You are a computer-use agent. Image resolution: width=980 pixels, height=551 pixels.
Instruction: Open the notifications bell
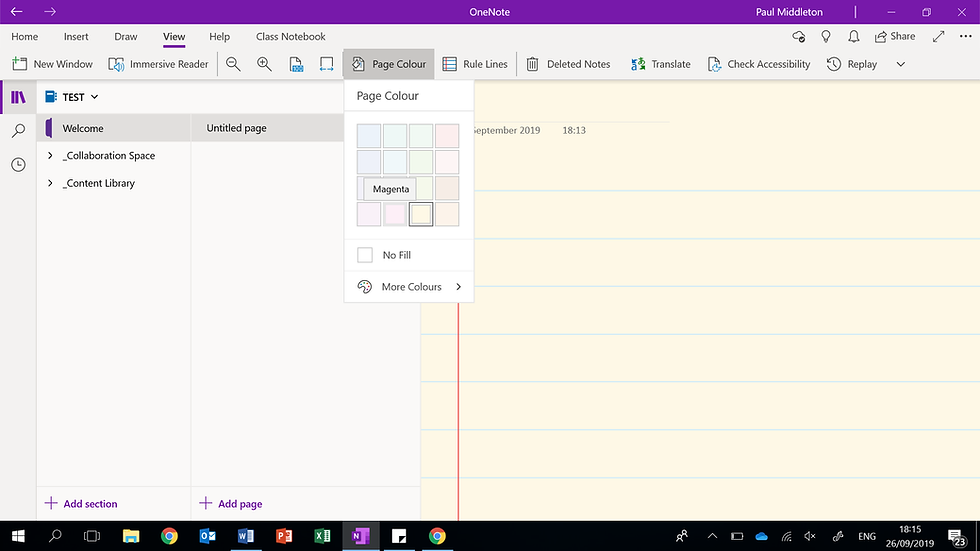coord(853,36)
